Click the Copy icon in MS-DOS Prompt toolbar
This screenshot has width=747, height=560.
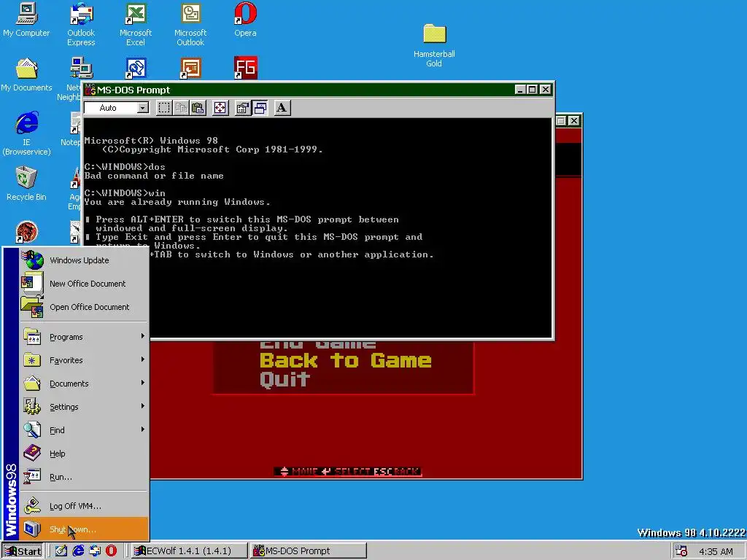point(181,108)
